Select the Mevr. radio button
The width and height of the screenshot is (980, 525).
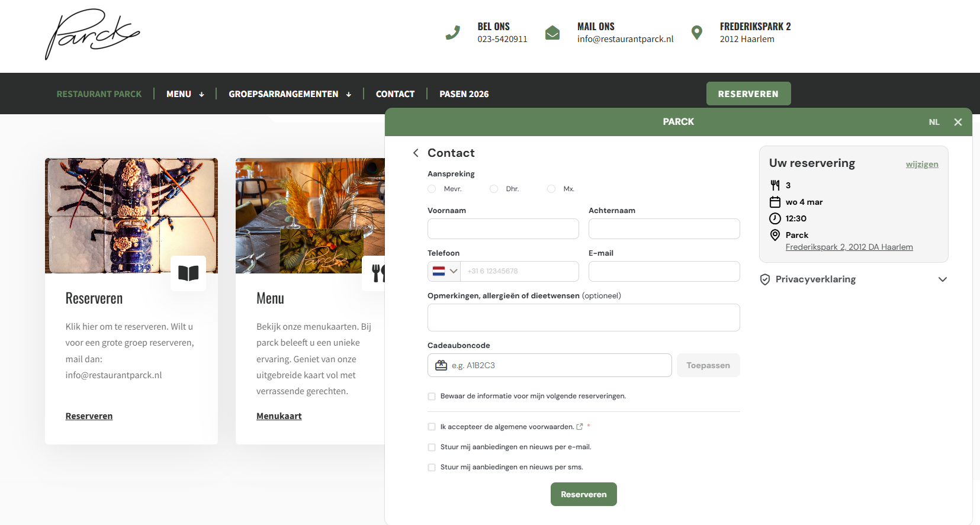(432, 189)
